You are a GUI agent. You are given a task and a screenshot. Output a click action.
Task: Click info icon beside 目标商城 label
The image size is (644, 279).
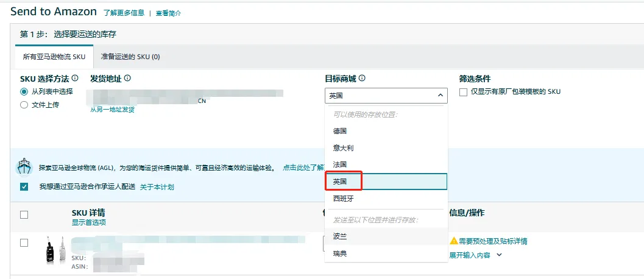[x=362, y=79]
